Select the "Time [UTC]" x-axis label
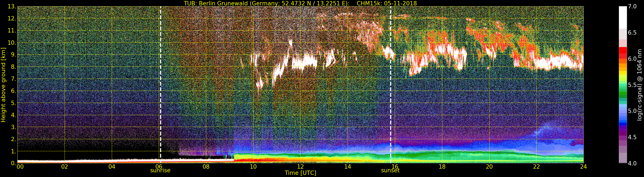 tap(300, 173)
